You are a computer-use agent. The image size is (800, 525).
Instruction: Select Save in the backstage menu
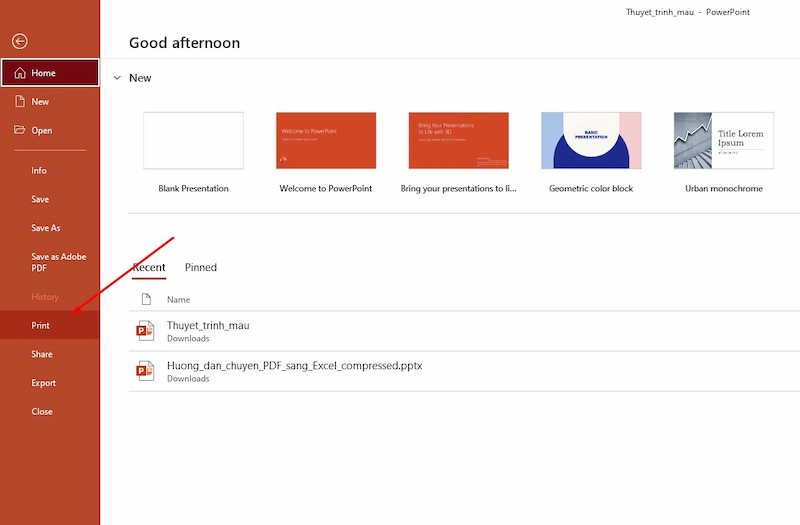pos(50,199)
